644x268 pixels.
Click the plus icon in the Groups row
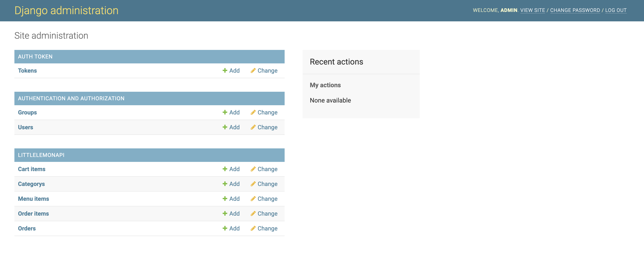point(225,113)
